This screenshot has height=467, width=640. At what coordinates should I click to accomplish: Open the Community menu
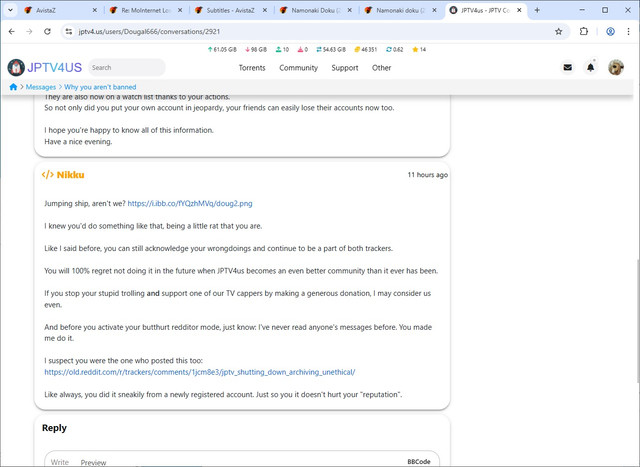(298, 68)
